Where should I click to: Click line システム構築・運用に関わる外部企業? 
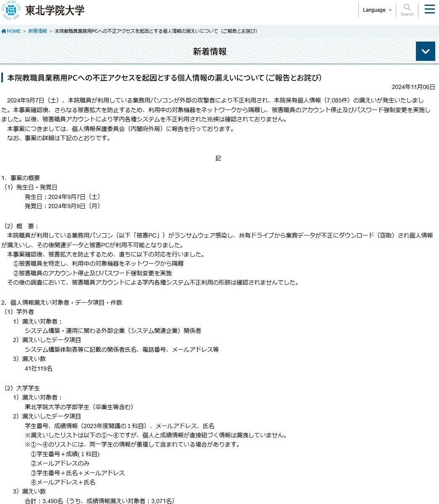pos(113,331)
